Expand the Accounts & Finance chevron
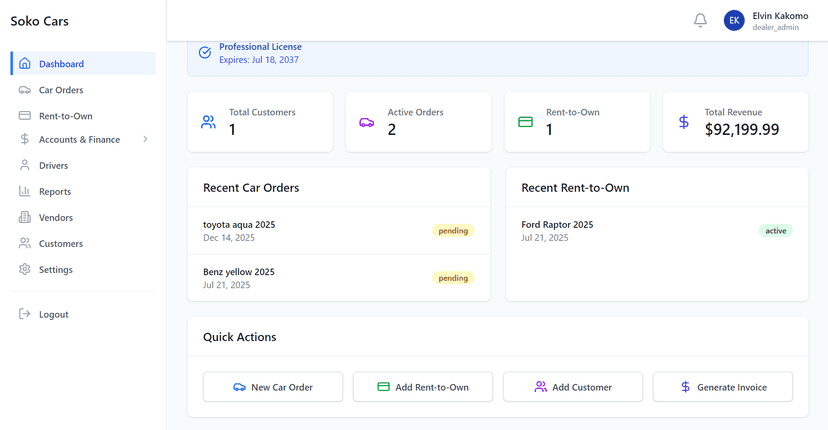Viewport: 828px width, 430px height. [x=145, y=140]
